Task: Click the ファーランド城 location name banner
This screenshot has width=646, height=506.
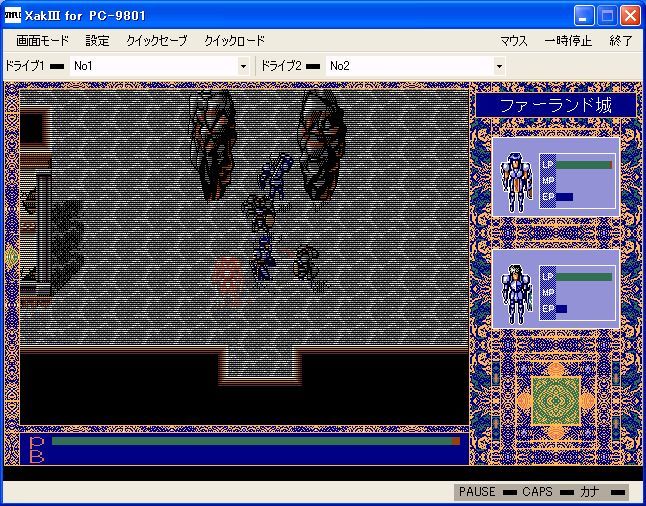Action: click(556, 105)
